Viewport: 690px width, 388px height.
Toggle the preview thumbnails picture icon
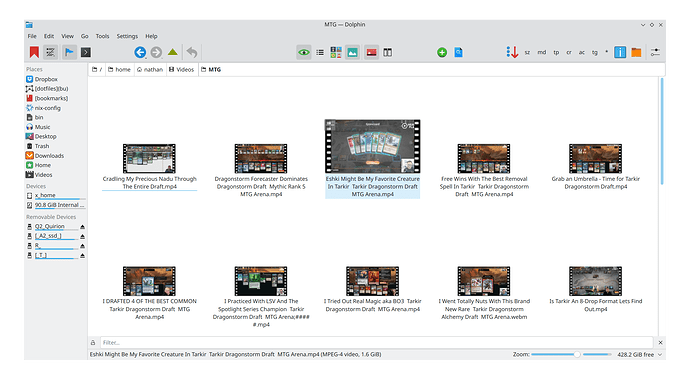352,52
